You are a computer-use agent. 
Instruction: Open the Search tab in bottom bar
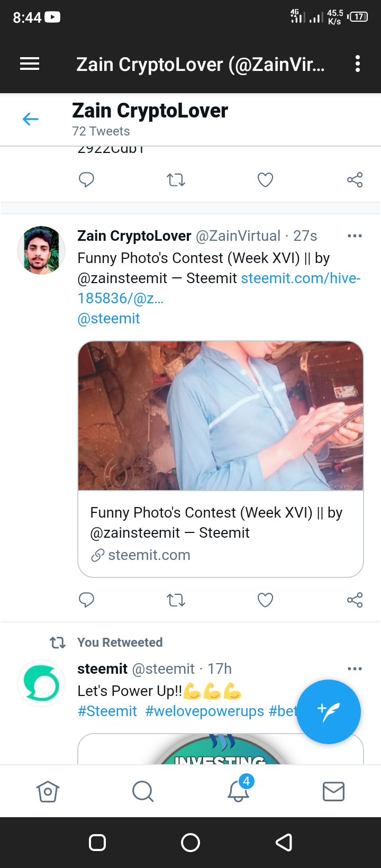[143, 791]
